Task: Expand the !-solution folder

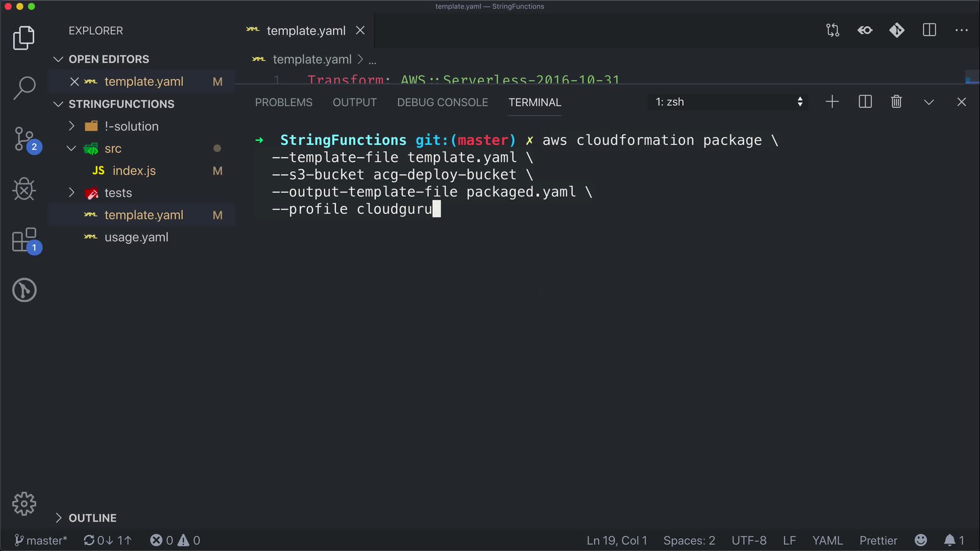Action: [x=131, y=126]
